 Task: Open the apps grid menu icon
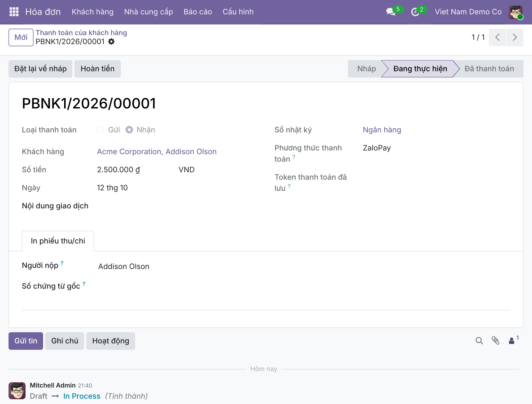coord(14,12)
